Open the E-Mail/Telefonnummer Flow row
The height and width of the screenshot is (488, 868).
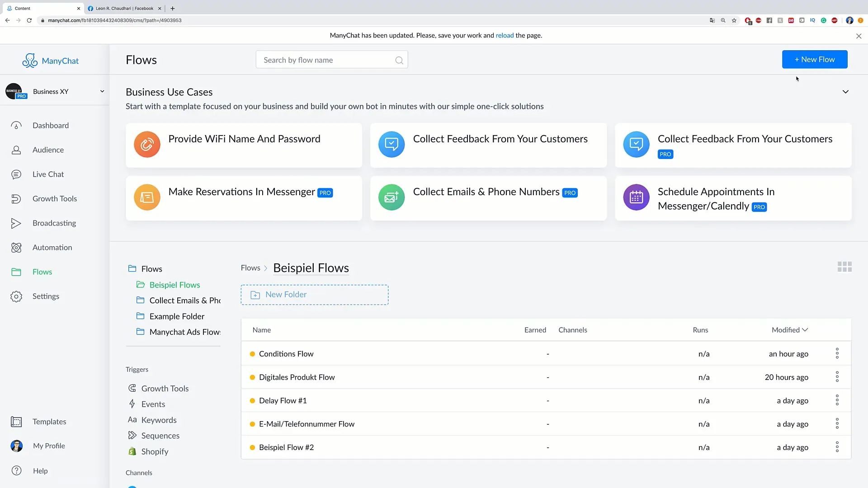pyautogui.click(x=546, y=424)
